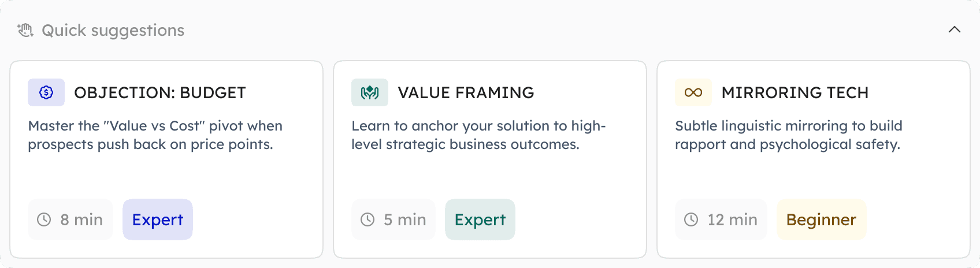Click the waving hand Quick suggestions icon

pyautogui.click(x=25, y=30)
